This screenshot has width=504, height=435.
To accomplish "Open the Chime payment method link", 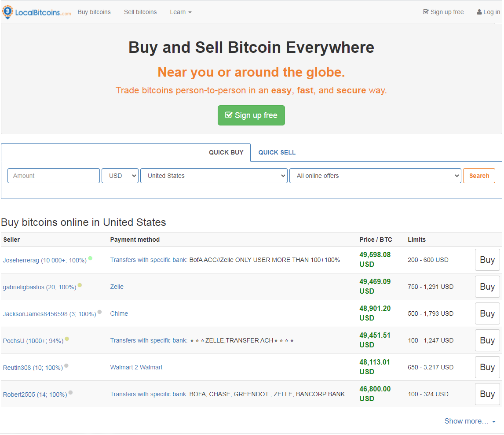I will tap(119, 313).
